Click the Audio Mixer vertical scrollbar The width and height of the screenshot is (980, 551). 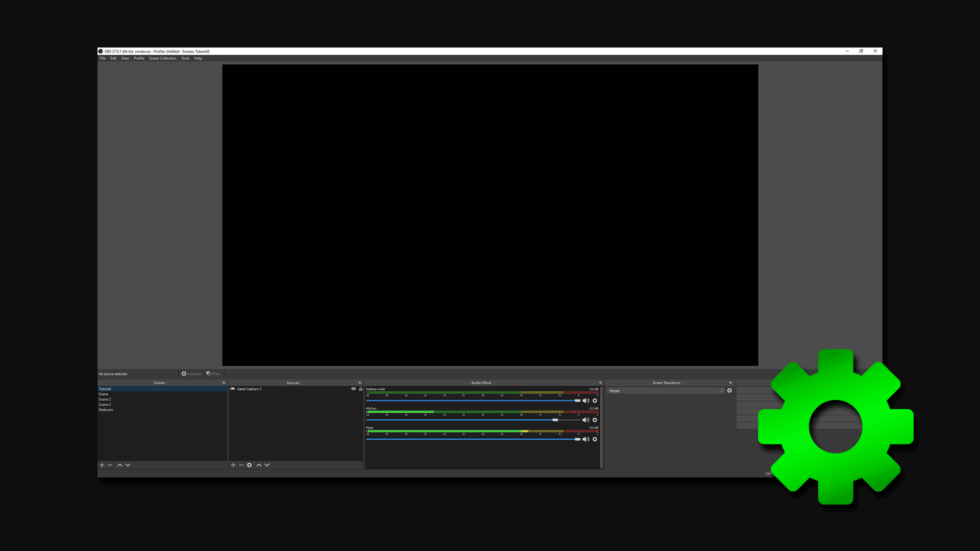602,428
